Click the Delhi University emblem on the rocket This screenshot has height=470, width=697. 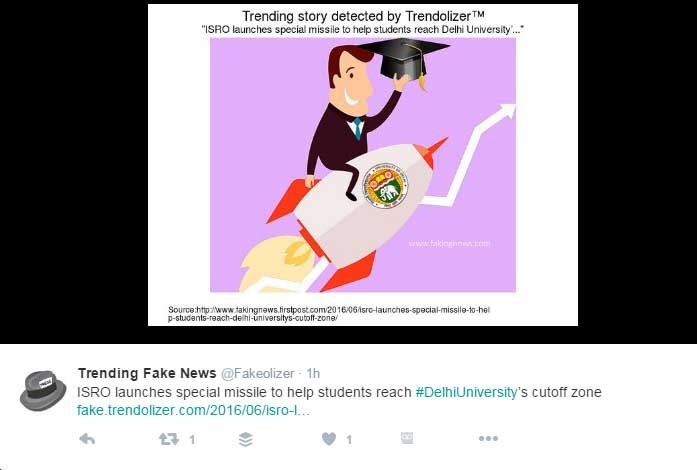385,186
